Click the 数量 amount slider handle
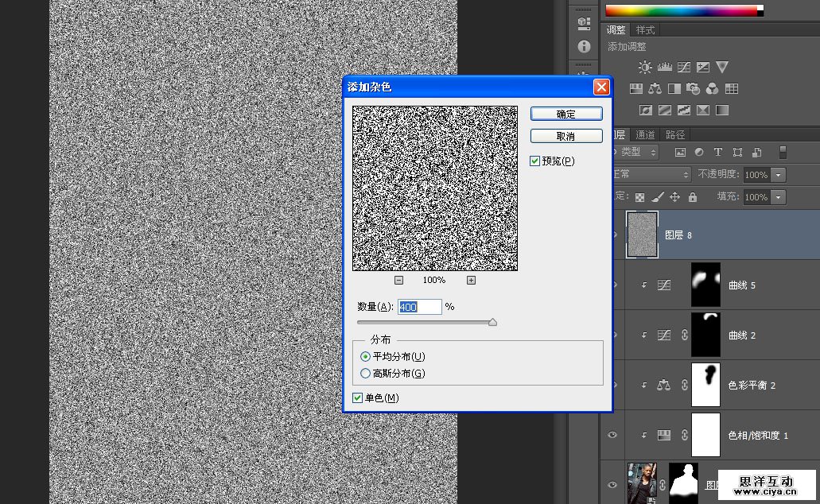Screen dimensions: 820x504 492,322
